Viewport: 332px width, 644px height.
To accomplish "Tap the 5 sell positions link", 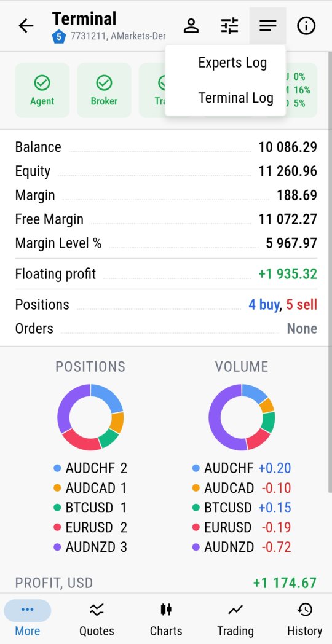I will pyautogui.click(x=302, y=305).
